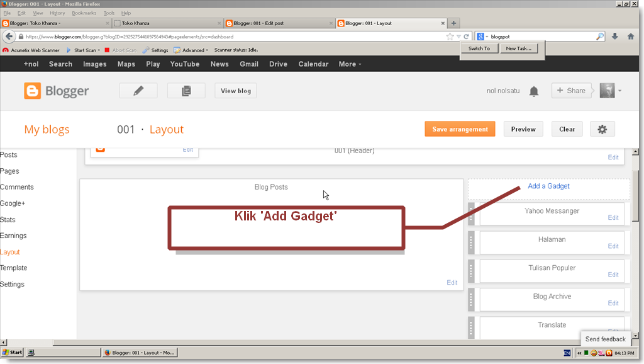Viewport: 644px width, 364px height.
Task: Click the vertical scrollbar down arrow
Action: pos(635,336)
